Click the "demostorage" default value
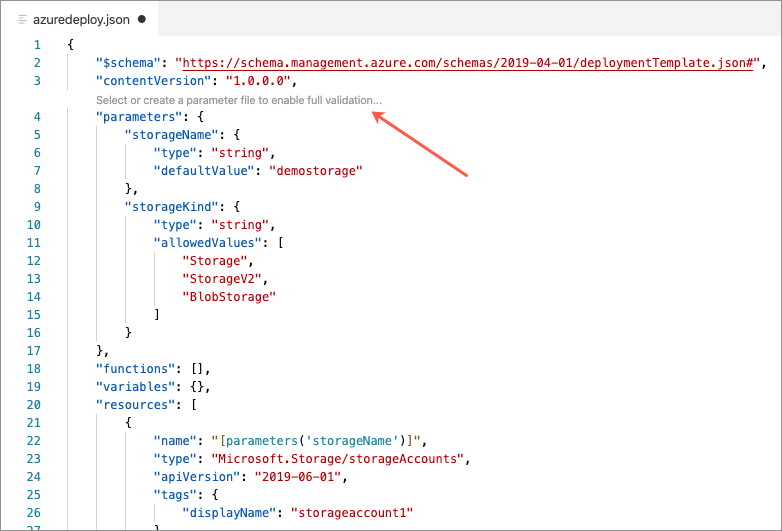Screen dimensions: 782x531 (316, 171)
